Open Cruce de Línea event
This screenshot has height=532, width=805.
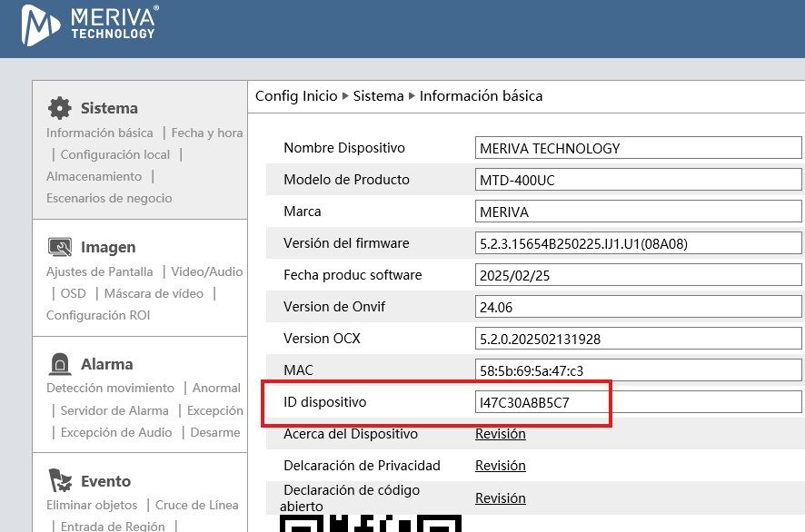(196, 505)
